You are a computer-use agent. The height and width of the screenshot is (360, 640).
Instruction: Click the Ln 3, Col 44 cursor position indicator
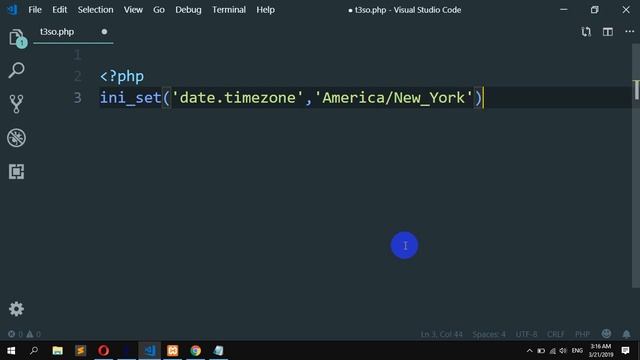pyautogui.click(x=442, y=334)
